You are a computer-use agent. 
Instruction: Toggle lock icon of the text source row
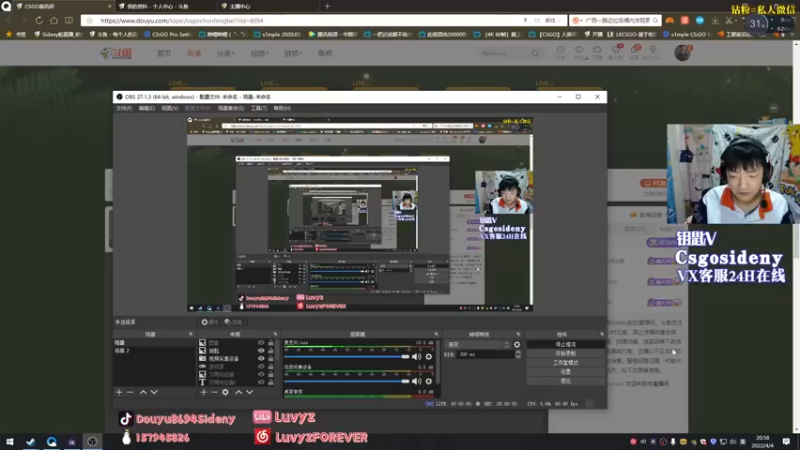tap(270, 382)
